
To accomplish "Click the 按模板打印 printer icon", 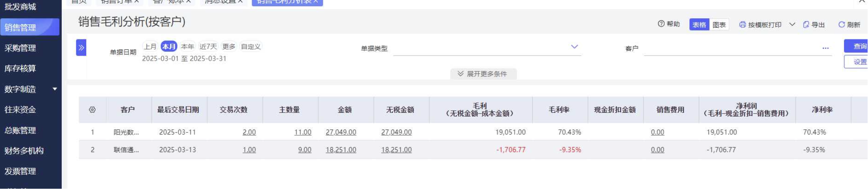I will point(742,24).
